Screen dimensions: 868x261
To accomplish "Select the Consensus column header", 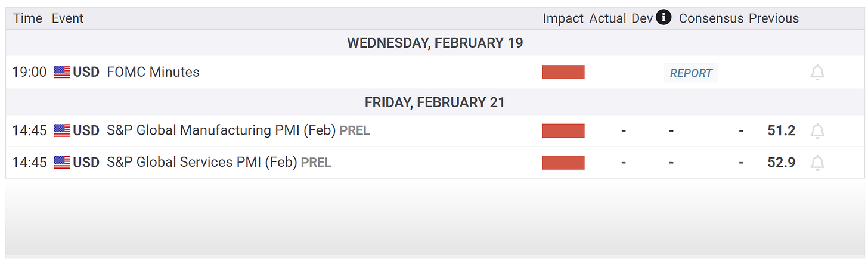I will click(711, 18).
